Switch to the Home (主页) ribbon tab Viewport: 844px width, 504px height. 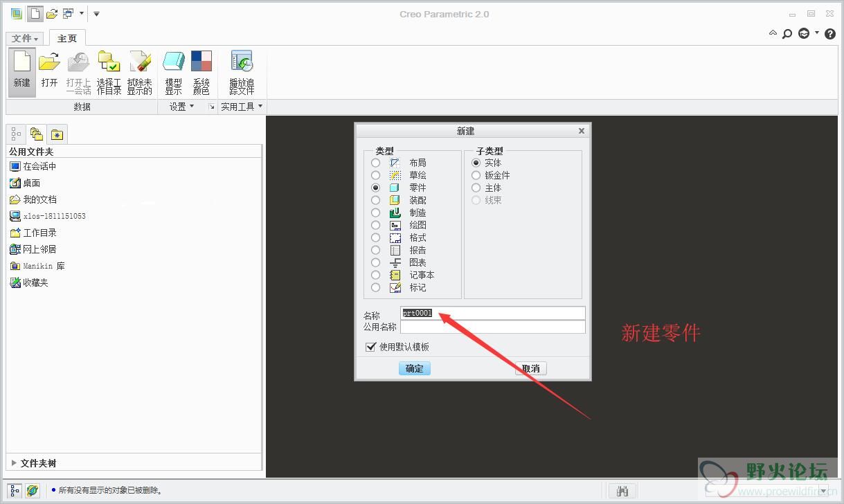coord(67,39)
